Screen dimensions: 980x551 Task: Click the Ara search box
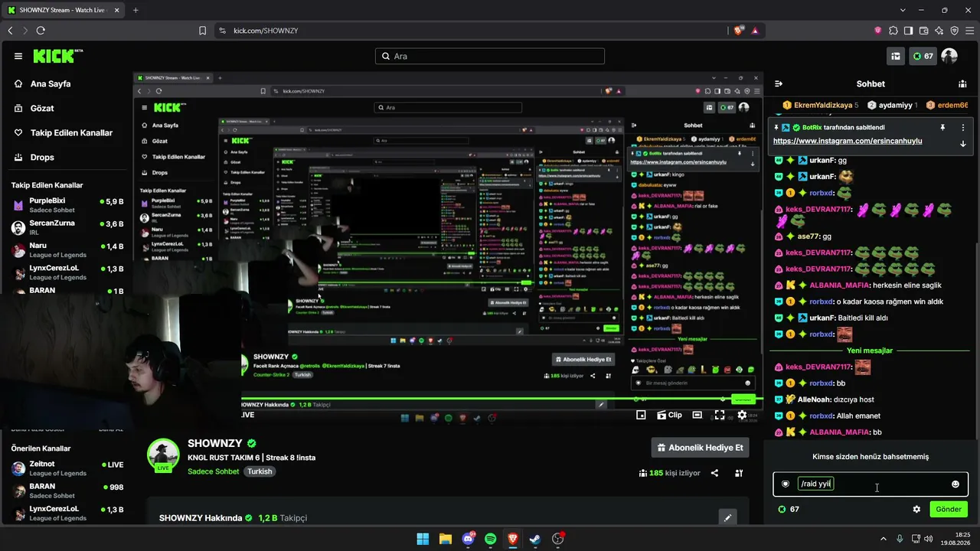[x=490, y=56]
